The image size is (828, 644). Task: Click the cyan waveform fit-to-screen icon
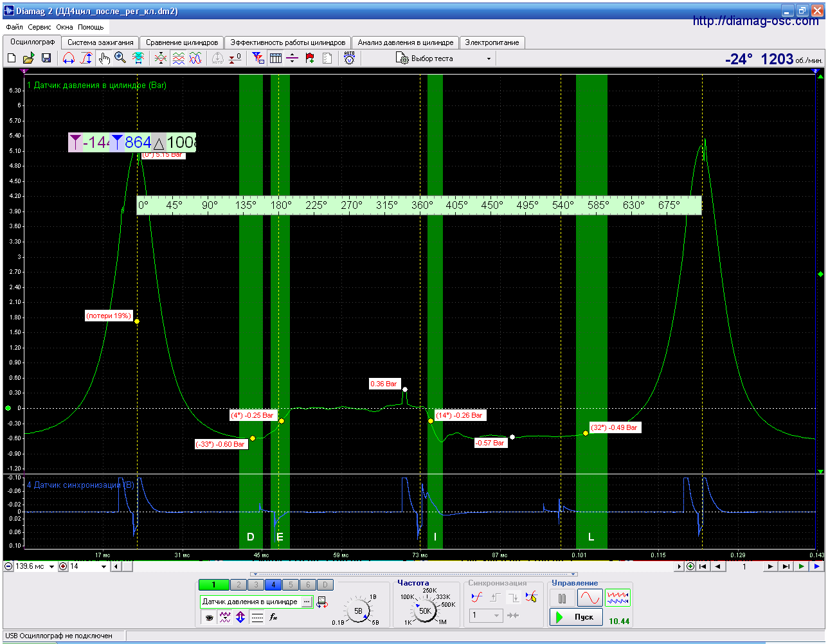pos(138,58)
